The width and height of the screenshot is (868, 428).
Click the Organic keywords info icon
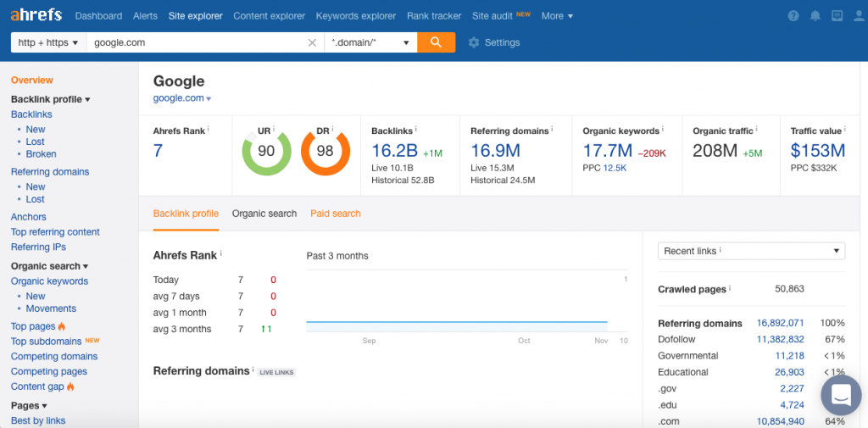coord(663,130)
